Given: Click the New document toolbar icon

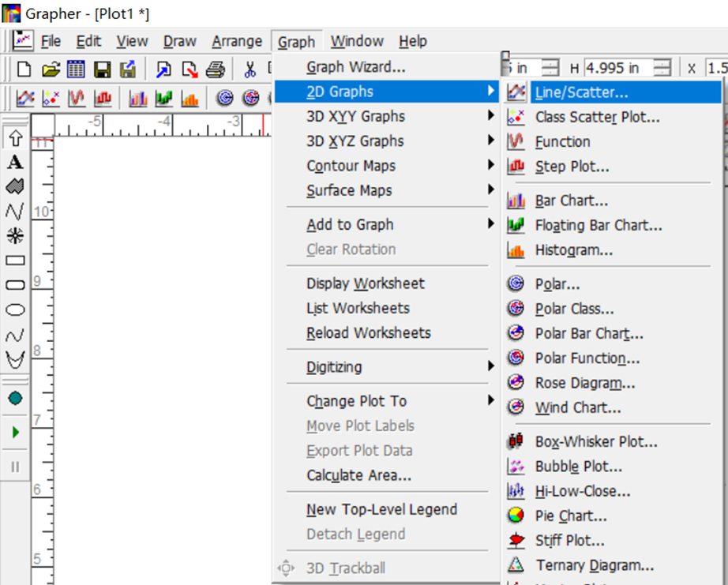Looking at the screenshot, I should coord(24,69).
